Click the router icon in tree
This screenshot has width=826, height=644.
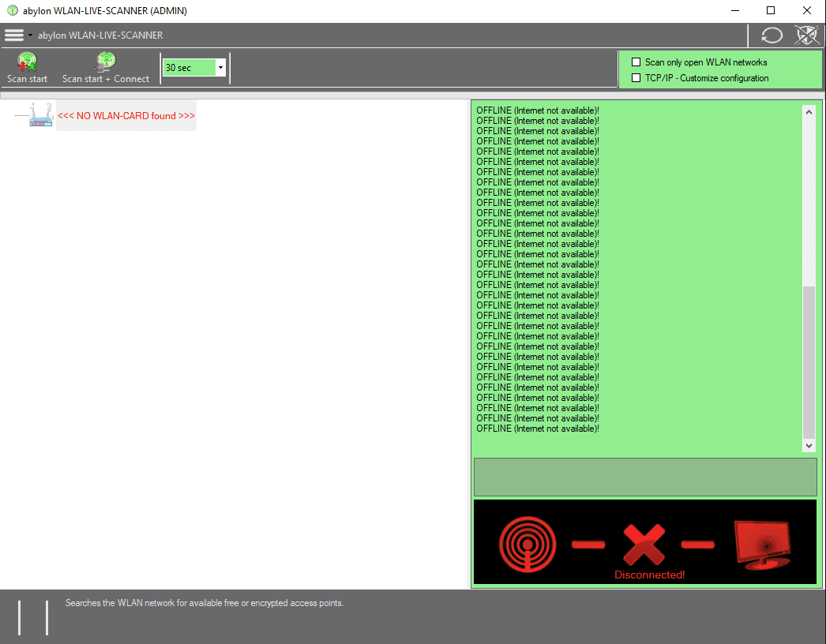pyautogui.click(x=41, y=114)
